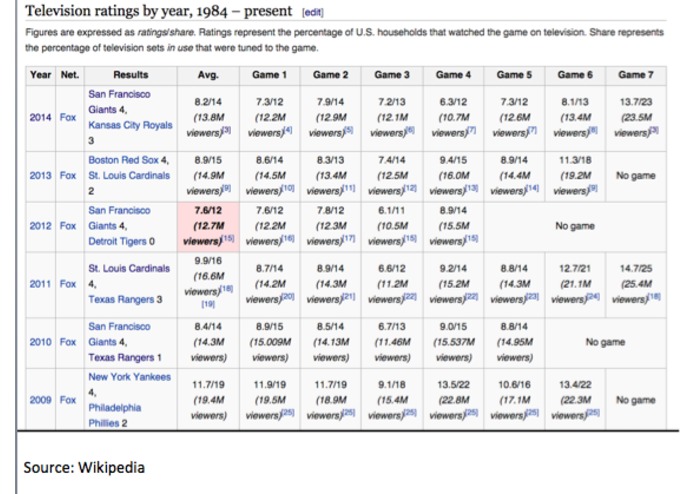The image size is (695, 494).
Task: Click the Fox link in 2013 row
Action: pyautogui.click(x=68, y=175)
